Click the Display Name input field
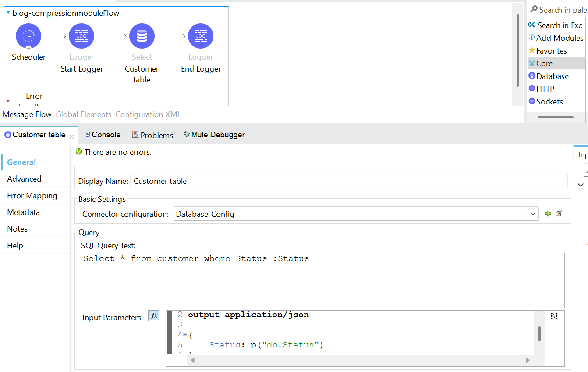Viewport: 588px width, 372px height. [348, 181]
